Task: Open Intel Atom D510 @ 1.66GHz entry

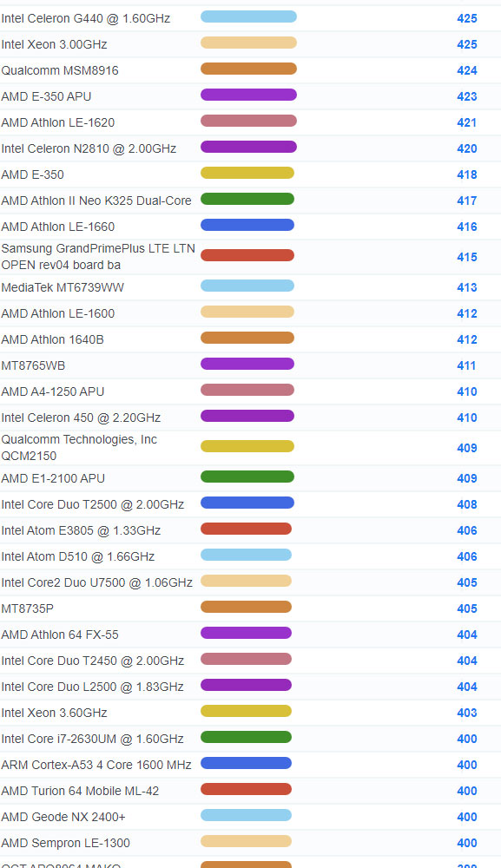Action: pos(78,556)
